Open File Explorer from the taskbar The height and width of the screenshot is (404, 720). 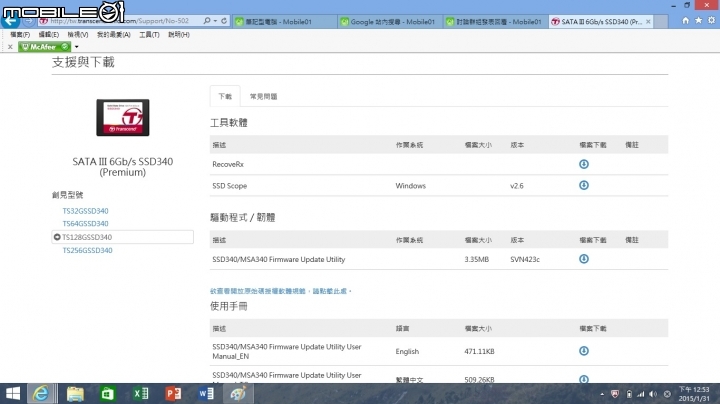point(75,393)
